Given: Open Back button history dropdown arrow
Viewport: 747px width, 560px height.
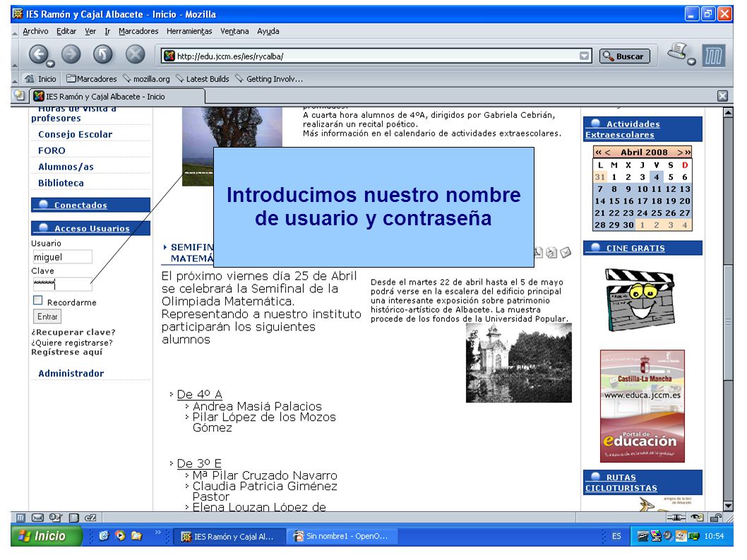Looking at the screenshot, I should 50,64.
